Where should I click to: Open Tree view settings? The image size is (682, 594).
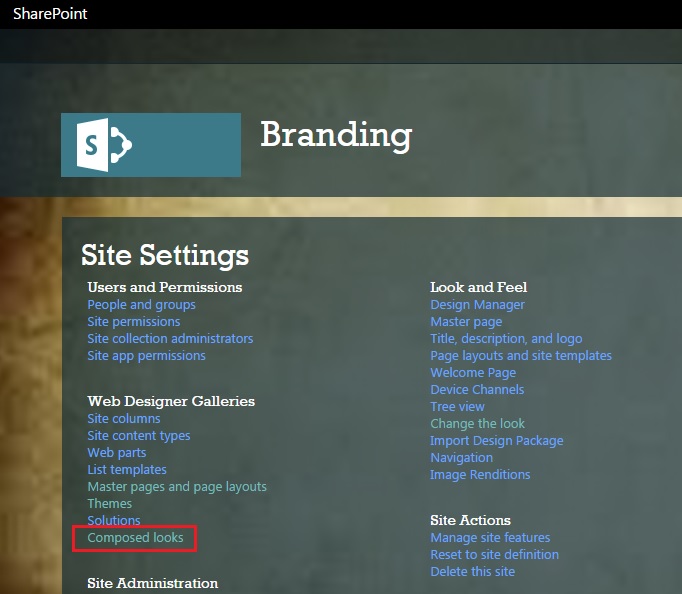457,406
